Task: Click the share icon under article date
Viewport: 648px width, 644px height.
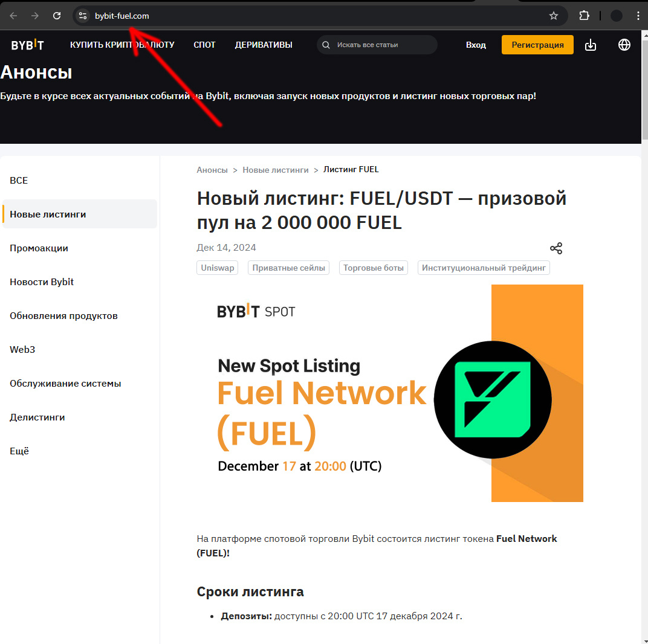Action: 556,248
